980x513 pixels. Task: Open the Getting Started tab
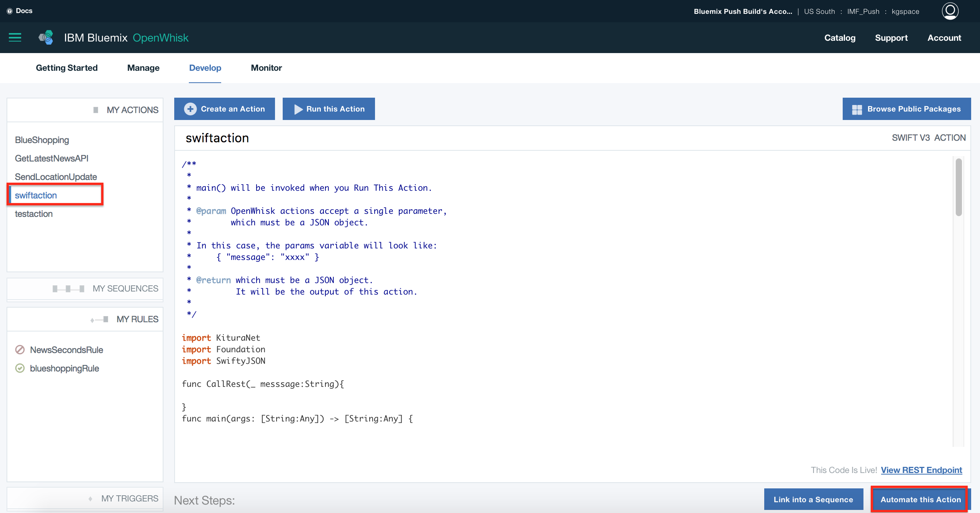(67, 68)
